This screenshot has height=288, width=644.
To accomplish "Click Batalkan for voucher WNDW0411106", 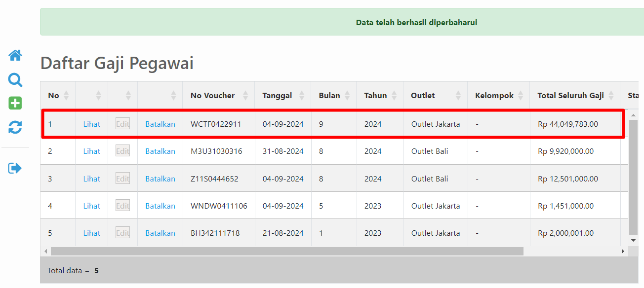I will pyautogui.click(x=160, y=206).
